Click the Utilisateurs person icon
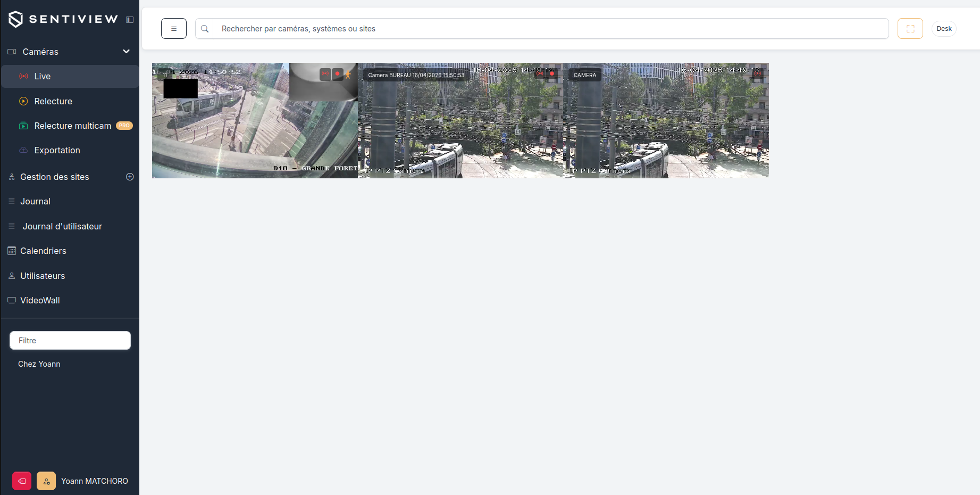Image resolution: width=980 pixels, height=495 pixels. point(12,276)
